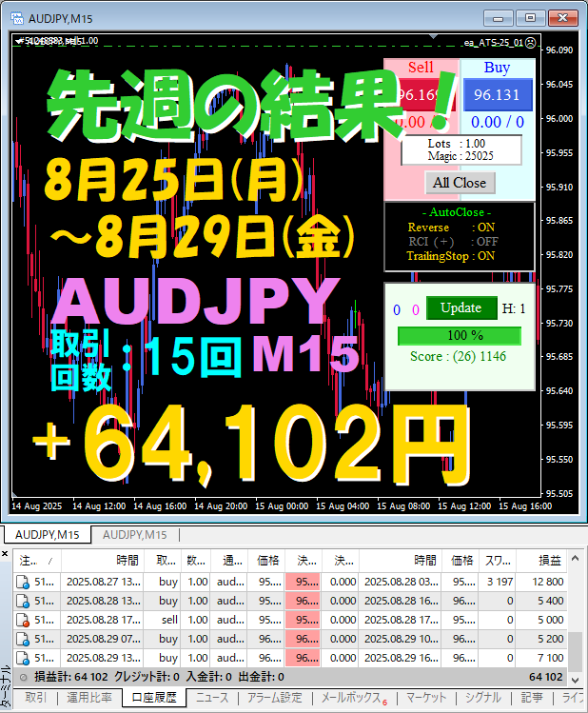Click the All Close button

point(460,183)
